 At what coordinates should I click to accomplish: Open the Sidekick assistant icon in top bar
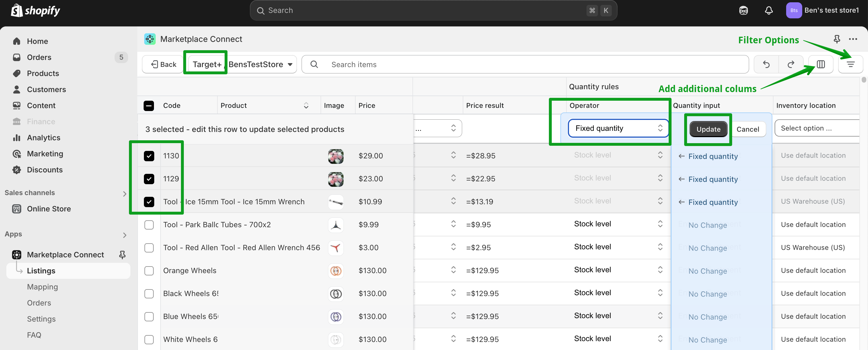tap(743, 10)
